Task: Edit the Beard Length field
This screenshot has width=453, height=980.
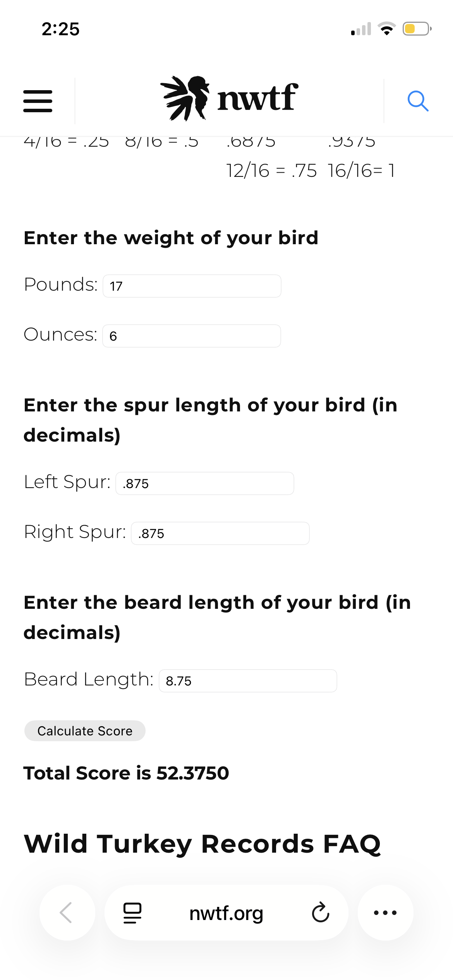Action: [x=248, y=681]
